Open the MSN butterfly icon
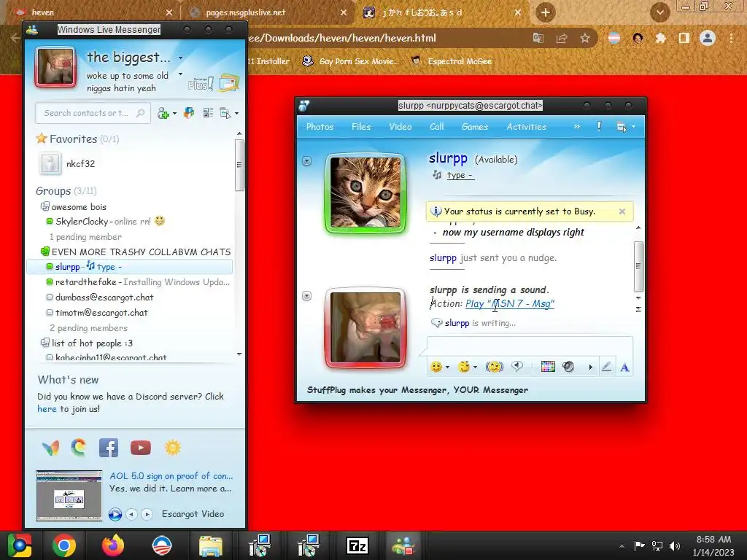Screen dimensions: 747x560 pos(50,448)
